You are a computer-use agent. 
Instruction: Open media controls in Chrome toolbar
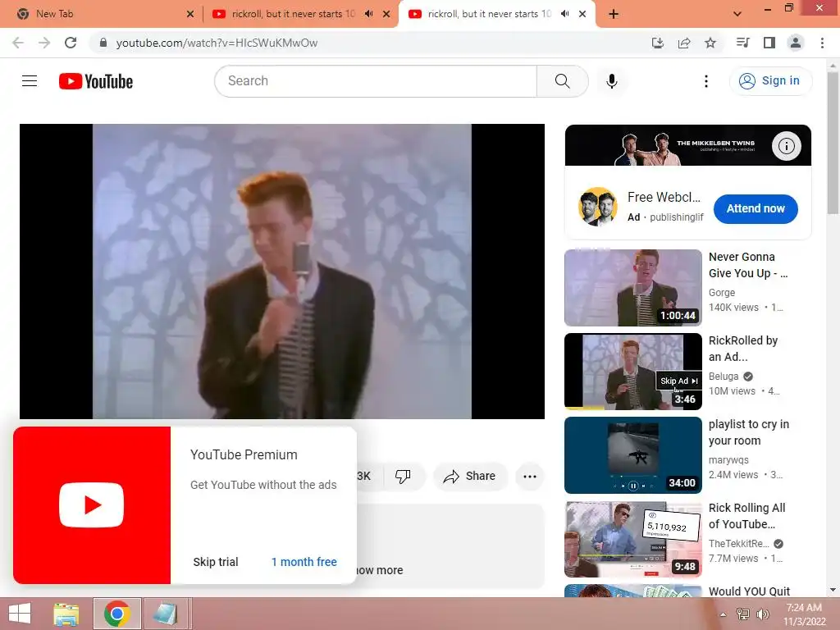(743, 43)
